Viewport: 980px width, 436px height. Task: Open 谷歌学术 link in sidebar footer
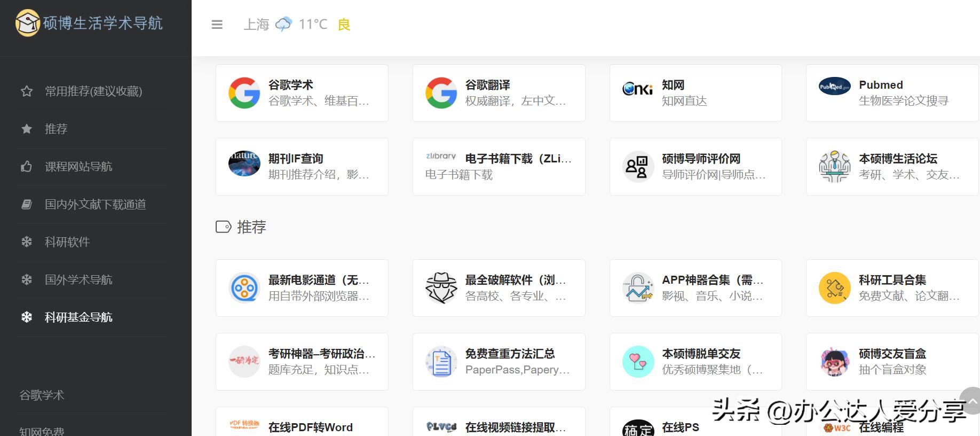(x=42, y=395)
